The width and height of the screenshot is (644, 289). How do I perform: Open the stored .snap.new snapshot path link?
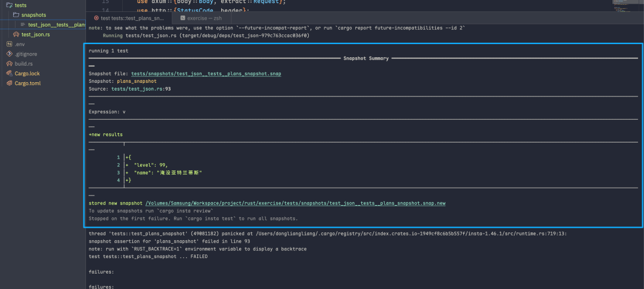[295, 203]
